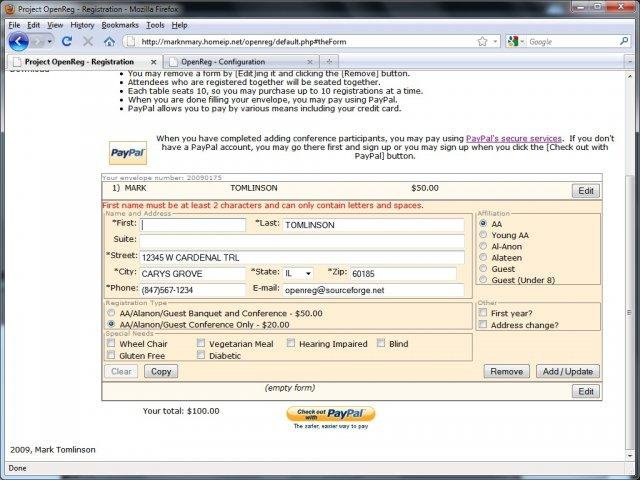Click the Street address field

point(302,258)
